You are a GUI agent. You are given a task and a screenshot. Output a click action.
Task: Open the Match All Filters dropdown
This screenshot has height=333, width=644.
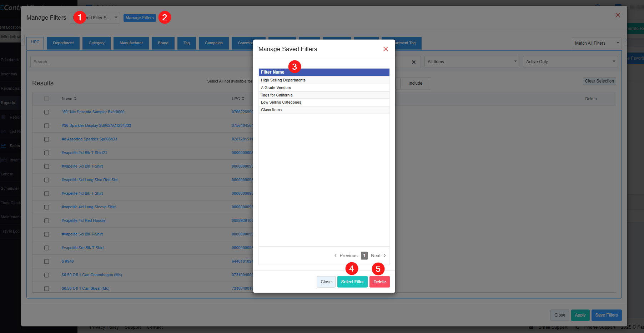point(597,43)
